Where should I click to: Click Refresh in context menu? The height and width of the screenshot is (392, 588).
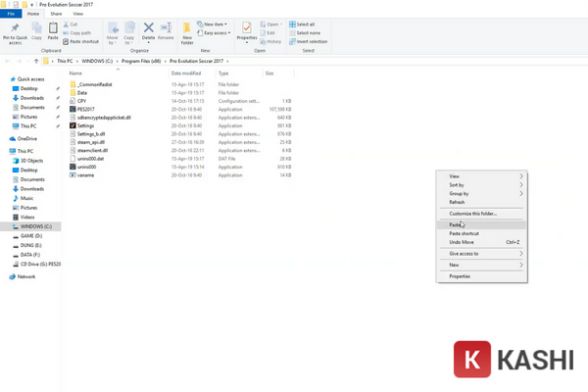pyautogui.click(x=481, y=202)
